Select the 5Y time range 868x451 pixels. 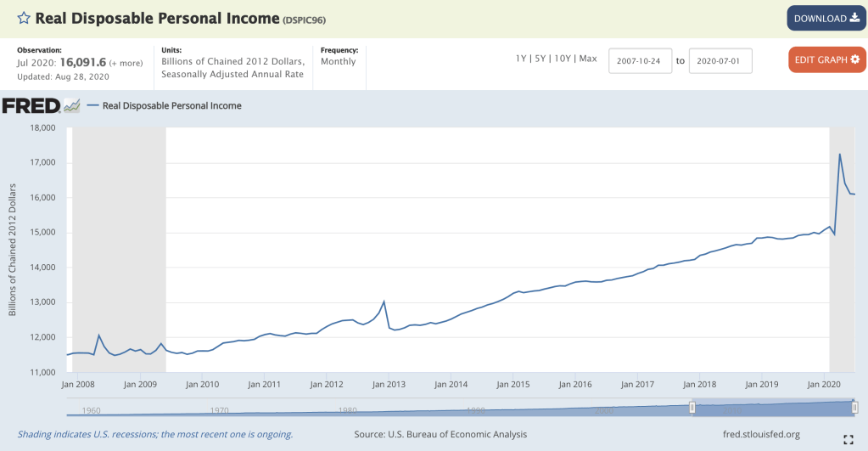point(540,59)
